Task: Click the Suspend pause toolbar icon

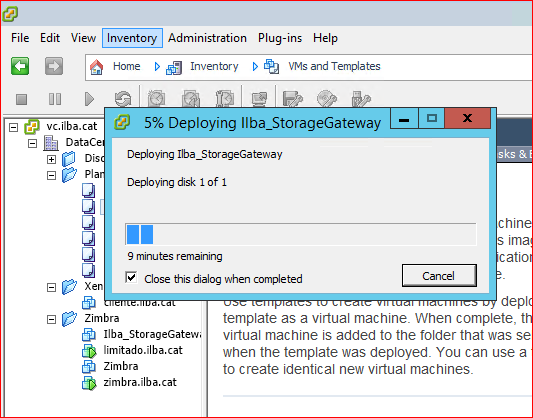Action: 55,99
